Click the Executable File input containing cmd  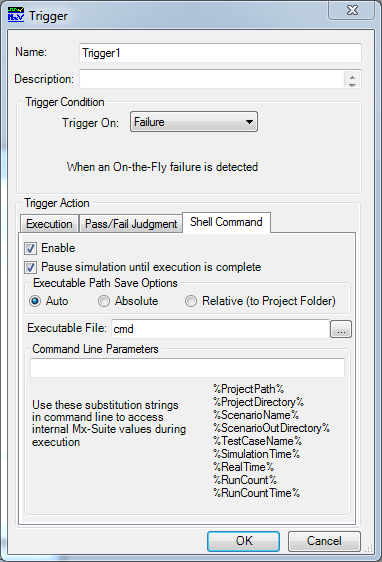click(x=220, y=329)
